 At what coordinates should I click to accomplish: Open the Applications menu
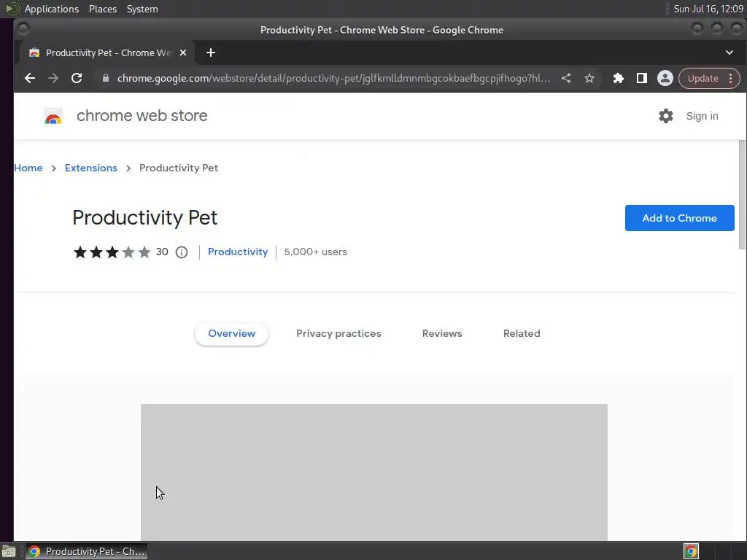52,9
